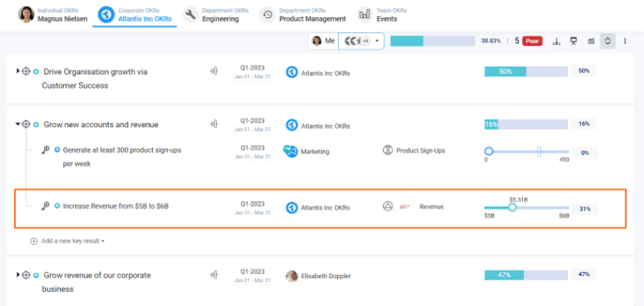Switch to Engineering Department OKRs tab
The height and width of the screenshot is (306, 644).
[217, 15]
